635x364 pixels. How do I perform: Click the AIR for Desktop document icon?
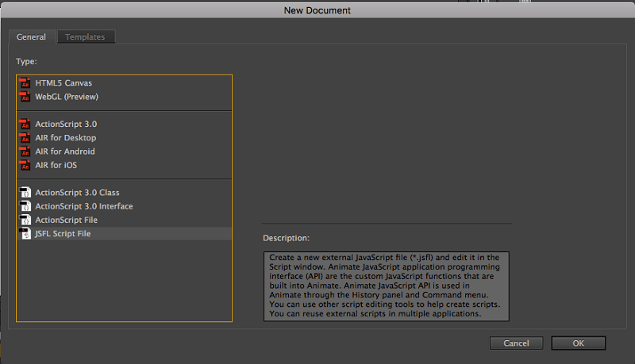(25, 138)
